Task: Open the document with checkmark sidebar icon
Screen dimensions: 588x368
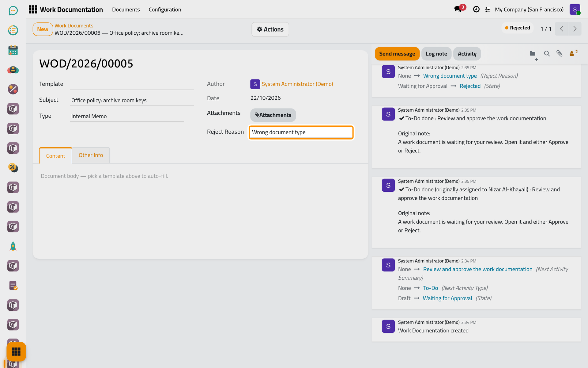Action: 13,286
